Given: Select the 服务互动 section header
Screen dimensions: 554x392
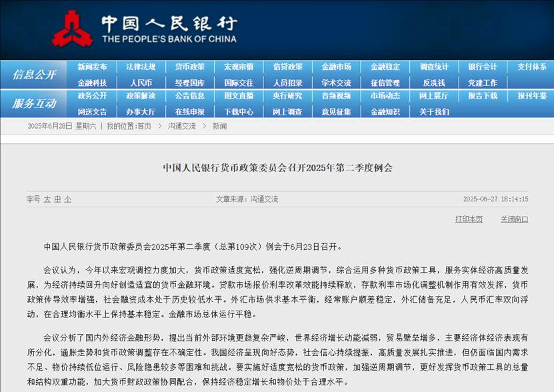Looking at the screenshot, I should tap(34, 103).
